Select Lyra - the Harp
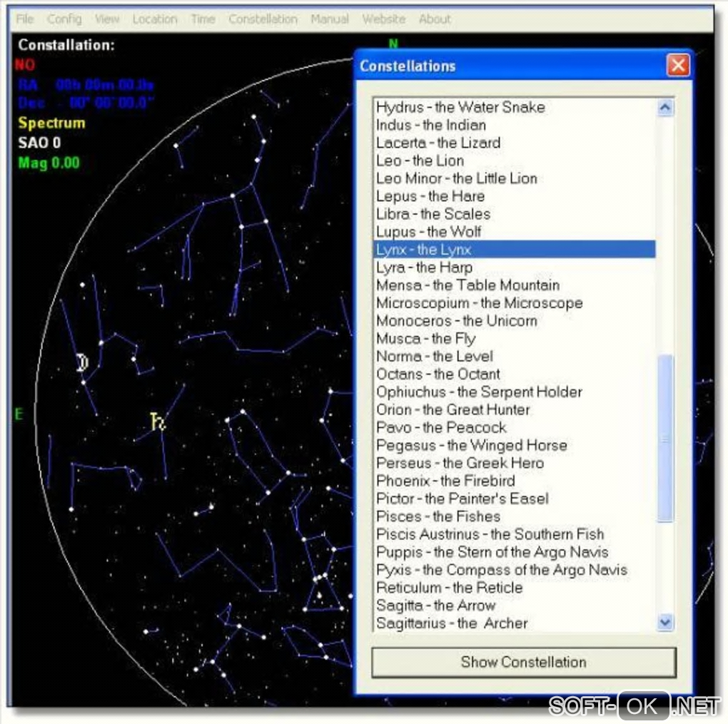 514,267
